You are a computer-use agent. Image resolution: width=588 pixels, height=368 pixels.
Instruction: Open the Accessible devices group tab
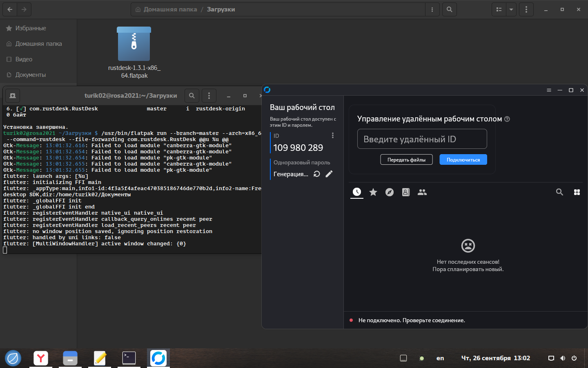coord(422,192)
